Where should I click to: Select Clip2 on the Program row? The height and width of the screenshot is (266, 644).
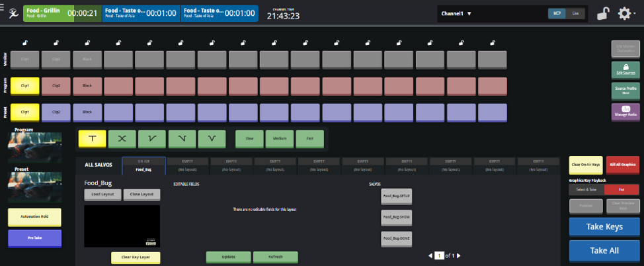coord(56,86)
